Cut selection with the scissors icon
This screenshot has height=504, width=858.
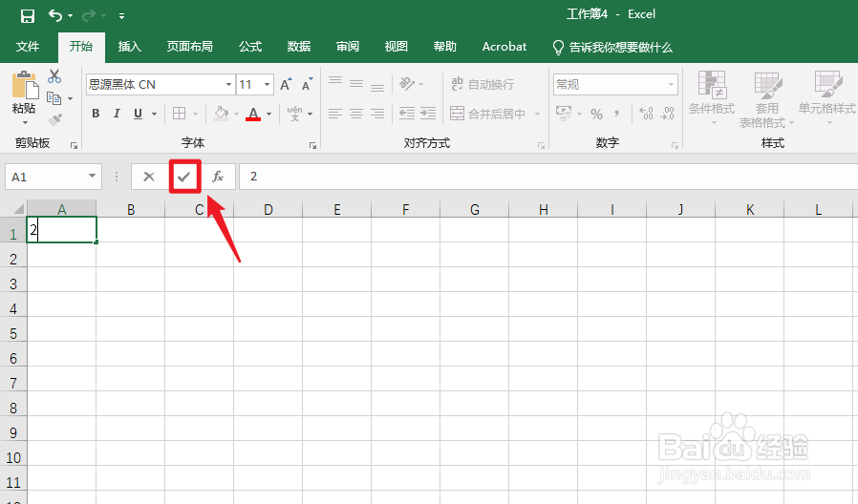(x=54, y=76)
